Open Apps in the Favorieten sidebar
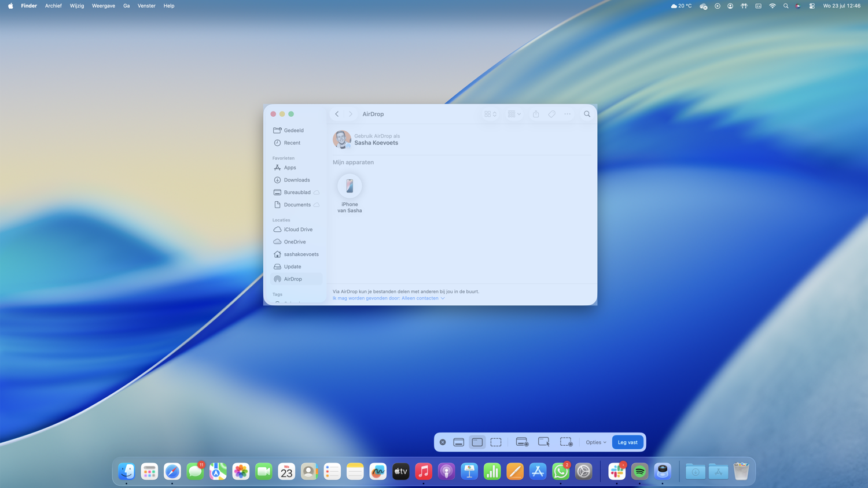 click(296, 168)
